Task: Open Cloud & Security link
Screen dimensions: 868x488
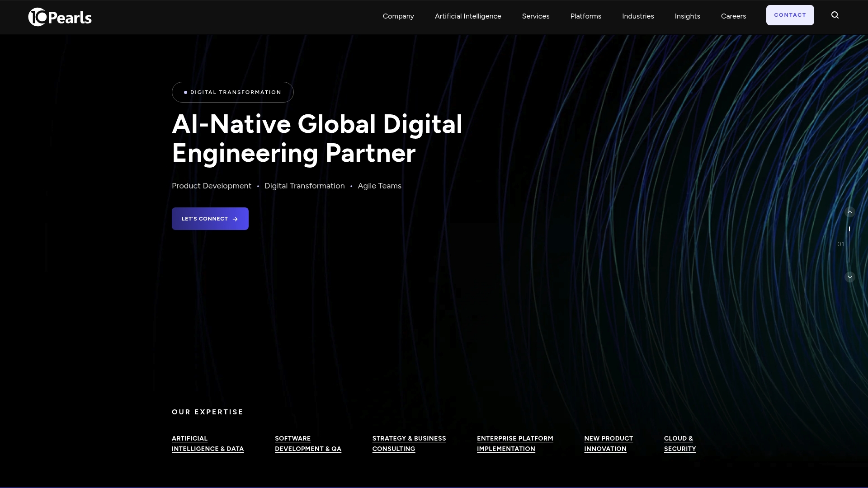Action: 680,444
